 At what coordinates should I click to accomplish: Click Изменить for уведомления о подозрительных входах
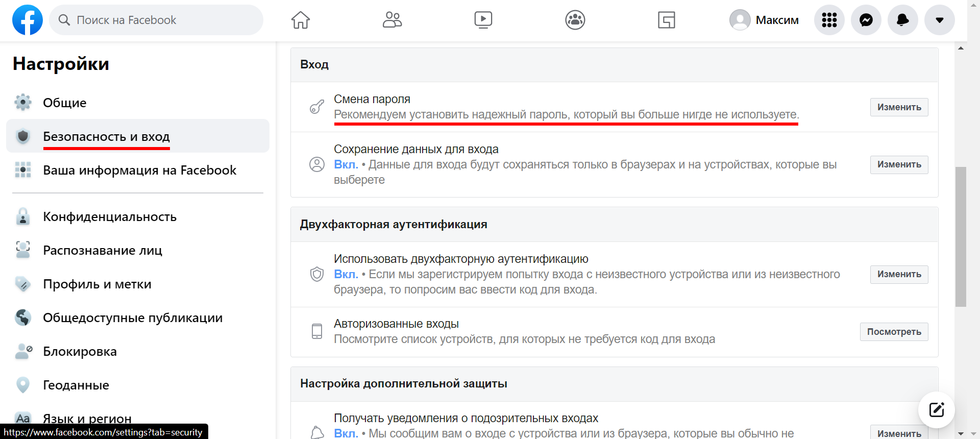click(899, 432)
